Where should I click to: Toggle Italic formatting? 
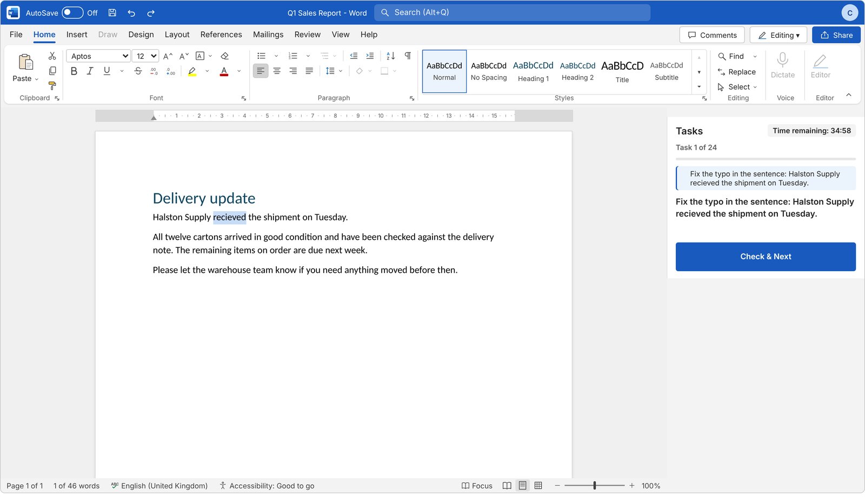(90, 71)
